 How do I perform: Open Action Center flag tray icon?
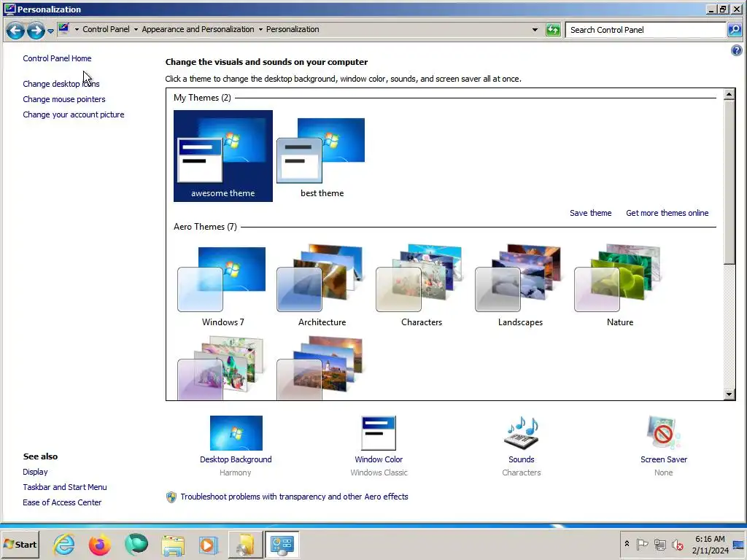pos(642,544)
